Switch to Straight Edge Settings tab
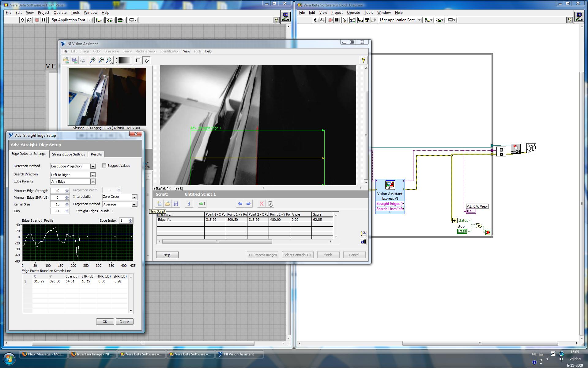The width and height of the screenshot is (588, 368). click(x=68, y=154)
